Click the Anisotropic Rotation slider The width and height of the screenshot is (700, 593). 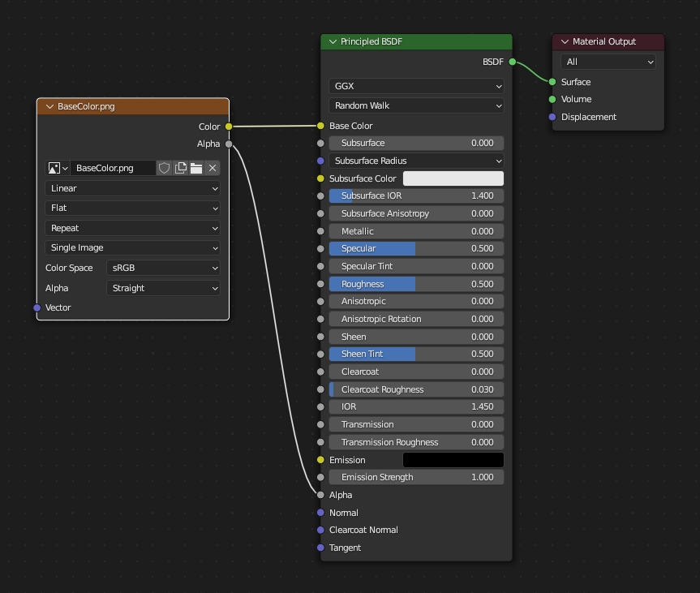point(417,319)
